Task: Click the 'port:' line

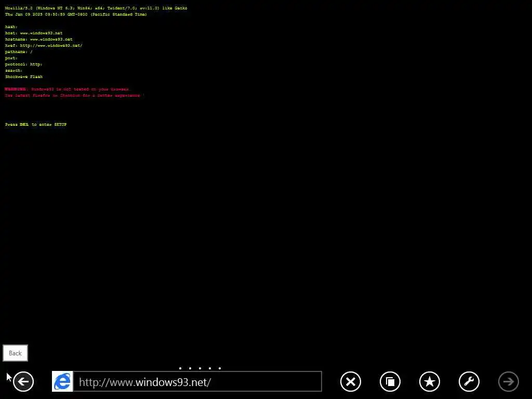Action: click(11, 58)
